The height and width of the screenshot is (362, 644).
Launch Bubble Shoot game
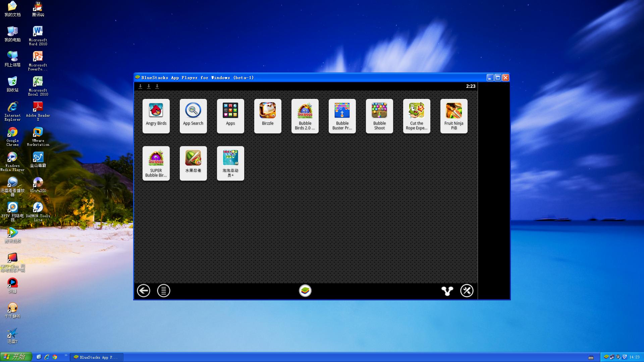[379, 116]
